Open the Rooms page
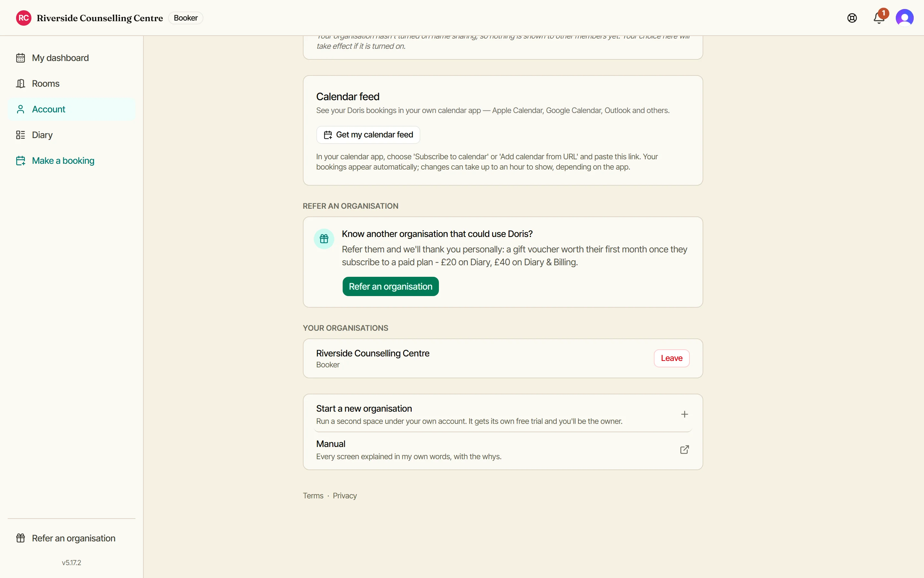This screenshot has height=578, width=924. (72, 83)
